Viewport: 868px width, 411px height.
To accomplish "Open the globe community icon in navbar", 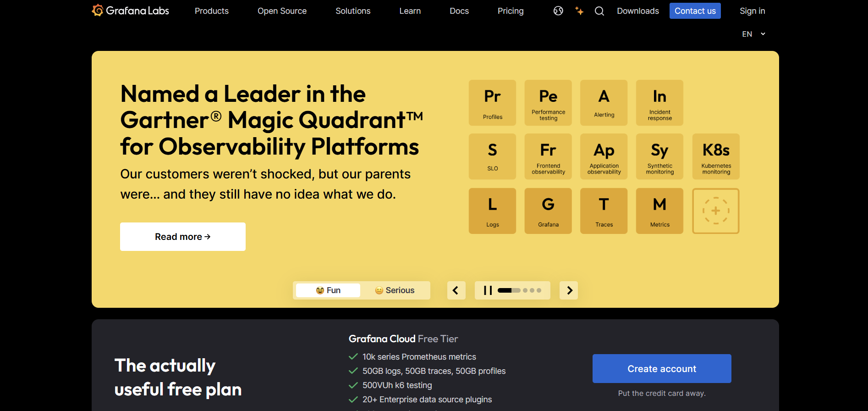I will pos(558,11).
